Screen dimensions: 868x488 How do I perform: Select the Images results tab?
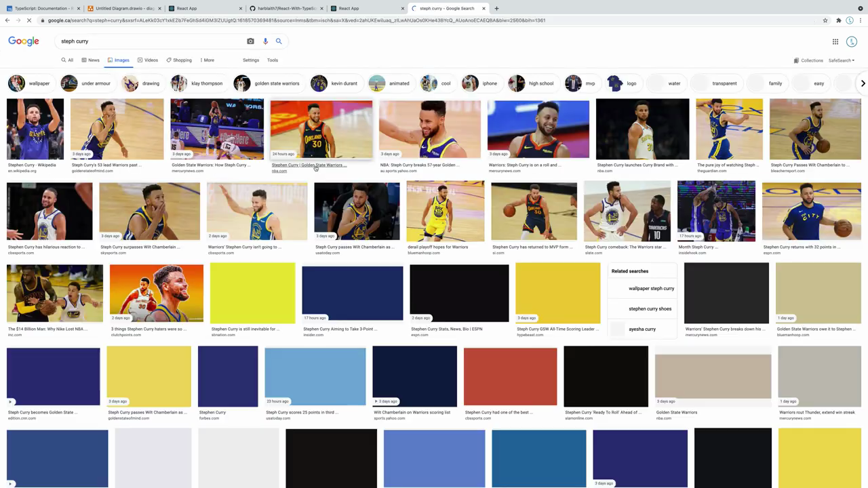click(x=118, y=60)
